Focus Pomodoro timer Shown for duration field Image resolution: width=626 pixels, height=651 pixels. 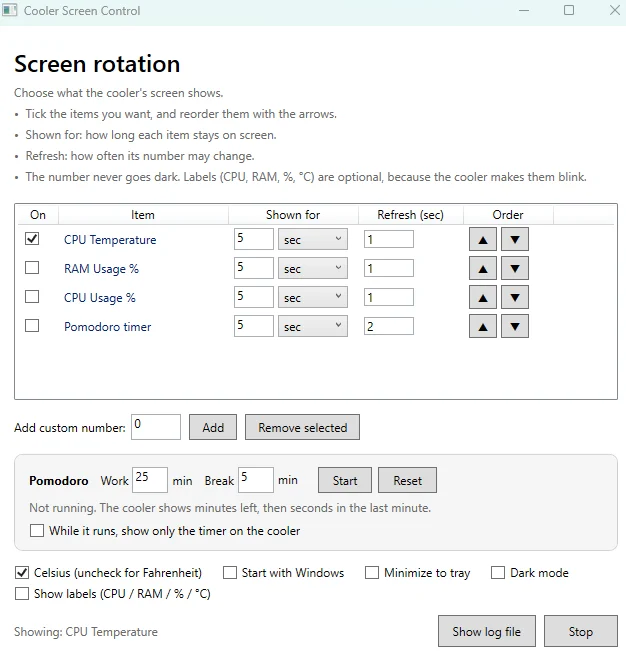click(x=254, y=326)
